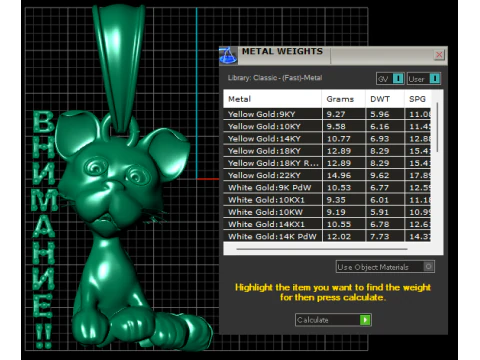The image size is (480, 360).
Task: Select the Yellow Gold:14KY row
Action: tap(327, 139)
